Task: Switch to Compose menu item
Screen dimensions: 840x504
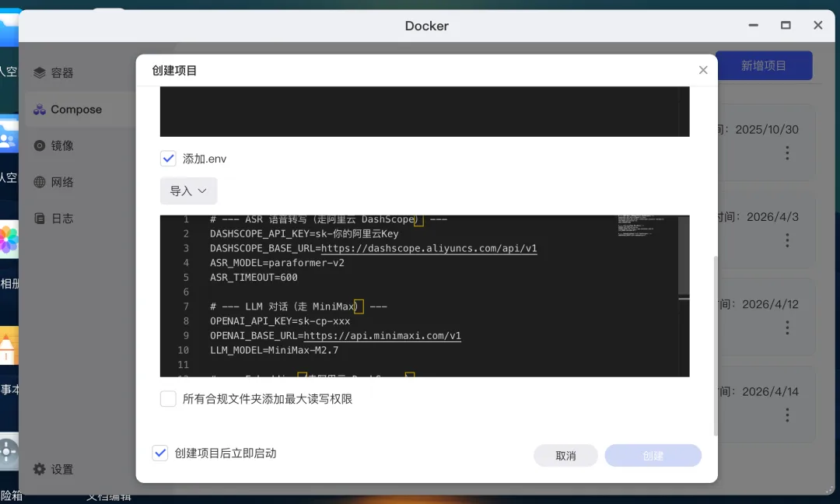Action: click(80, 109)
